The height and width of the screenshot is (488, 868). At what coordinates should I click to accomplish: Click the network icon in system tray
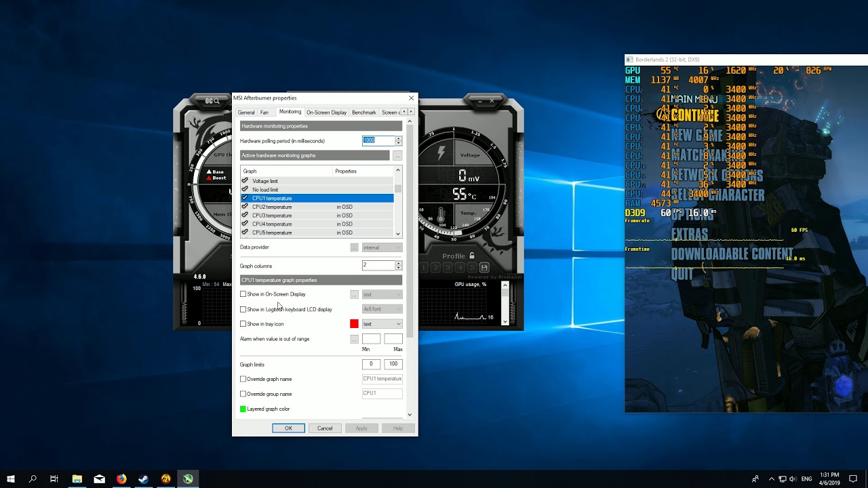(x=782, y=479)
